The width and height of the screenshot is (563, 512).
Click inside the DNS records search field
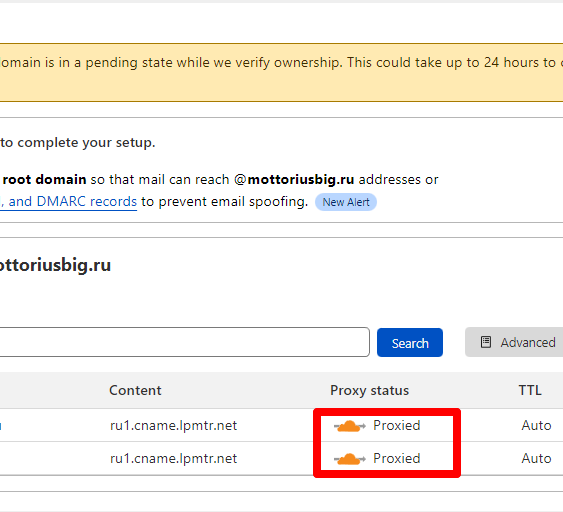pos(185,342)
